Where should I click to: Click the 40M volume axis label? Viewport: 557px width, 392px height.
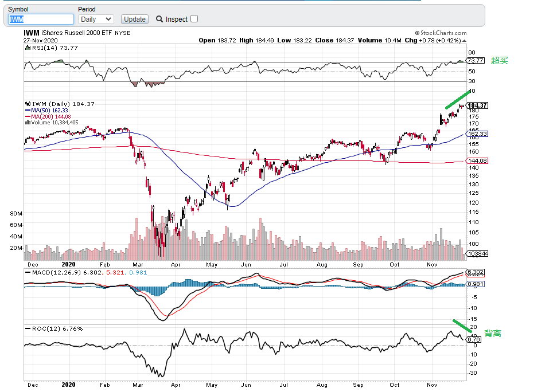[16, 236]
